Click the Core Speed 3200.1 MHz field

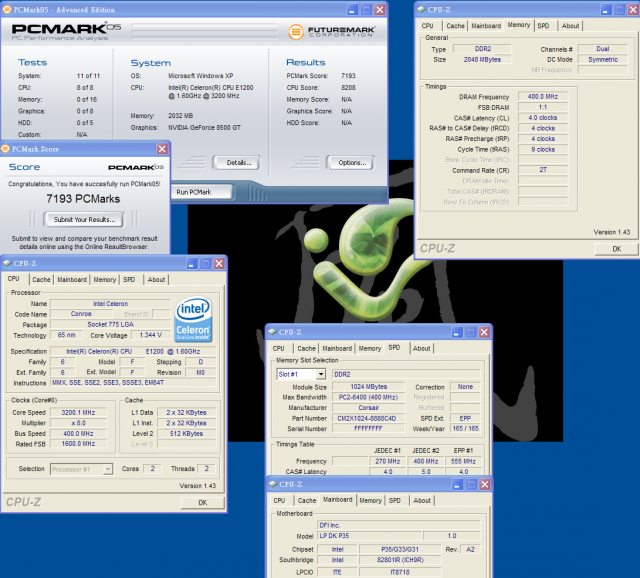pos(78,413)
